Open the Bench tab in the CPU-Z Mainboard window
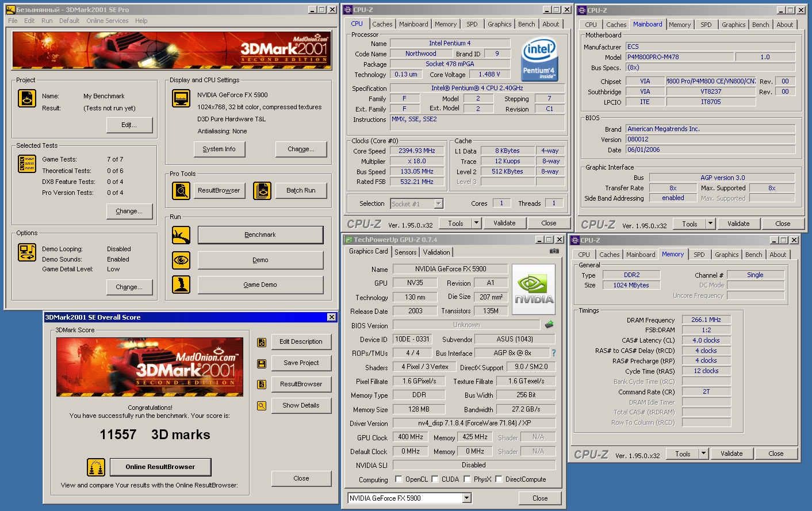The height and width of the screenshot is (511, 812). (x=760, y=25)
